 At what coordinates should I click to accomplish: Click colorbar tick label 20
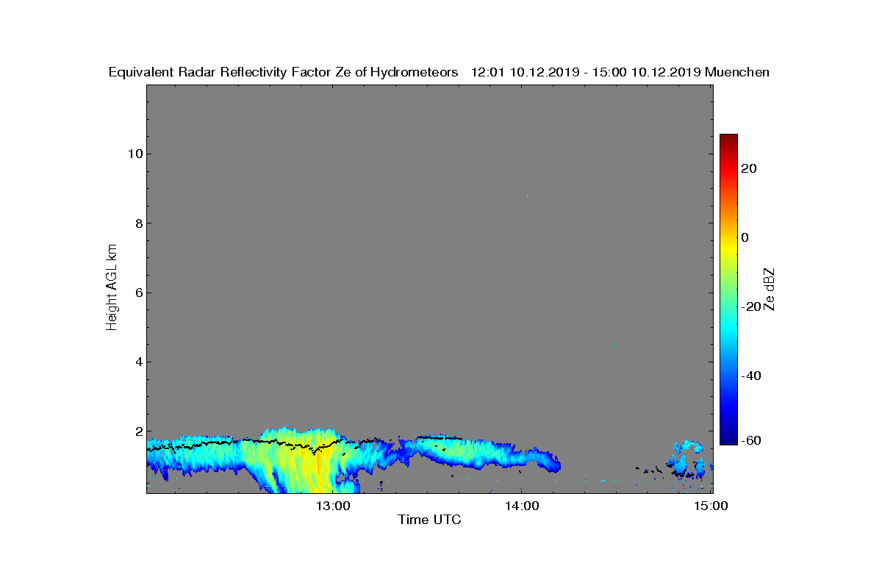pos(750,168)
